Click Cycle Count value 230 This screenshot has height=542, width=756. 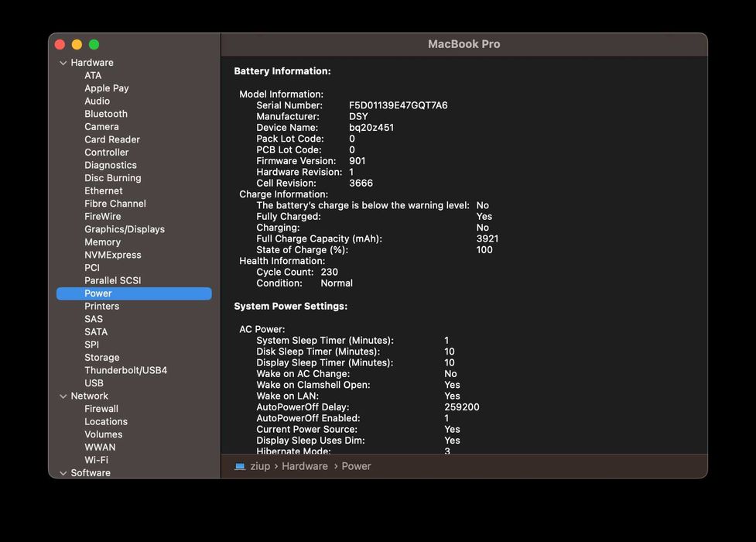tap(330, 272)
